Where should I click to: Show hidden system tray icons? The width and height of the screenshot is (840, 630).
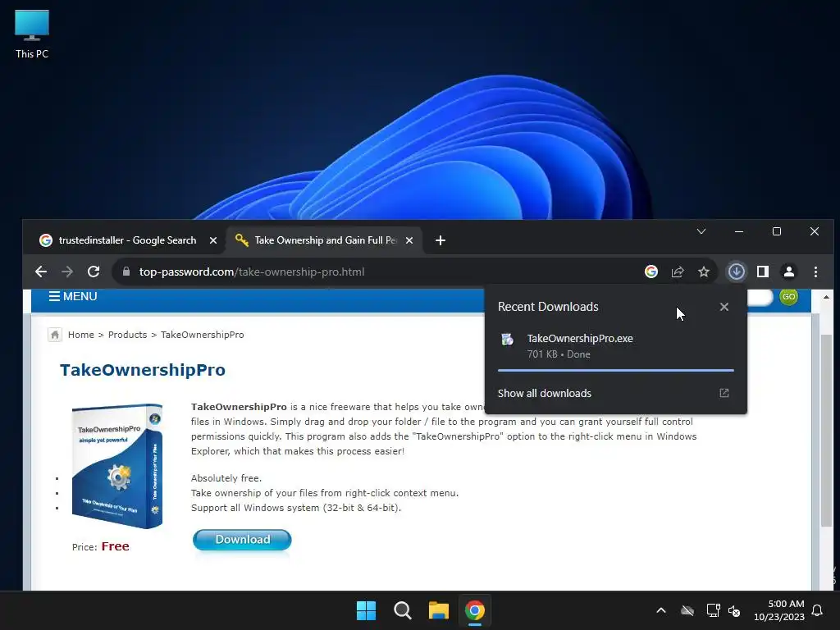coord(661,610)
